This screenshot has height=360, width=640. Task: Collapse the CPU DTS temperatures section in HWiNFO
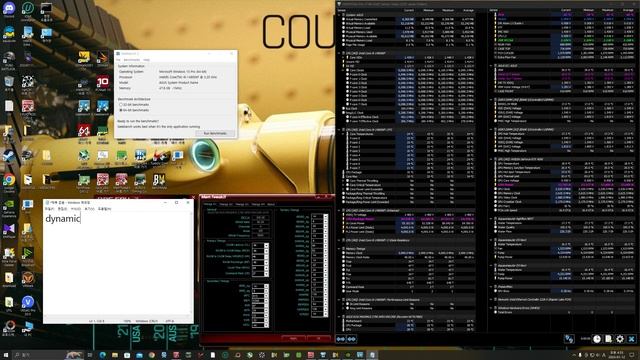click(338, 130)
